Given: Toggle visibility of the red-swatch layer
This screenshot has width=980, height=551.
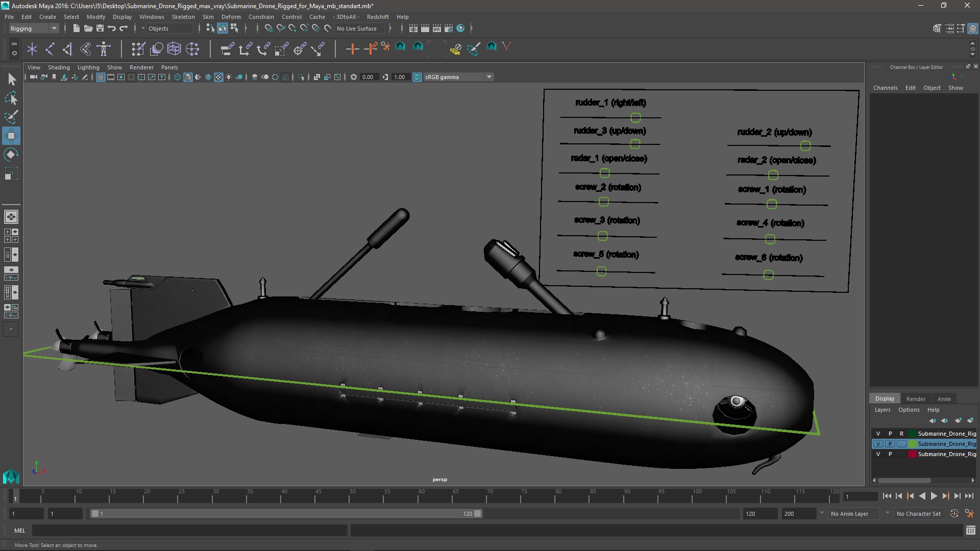Looking at the screenshot, I should click(878, 454).
